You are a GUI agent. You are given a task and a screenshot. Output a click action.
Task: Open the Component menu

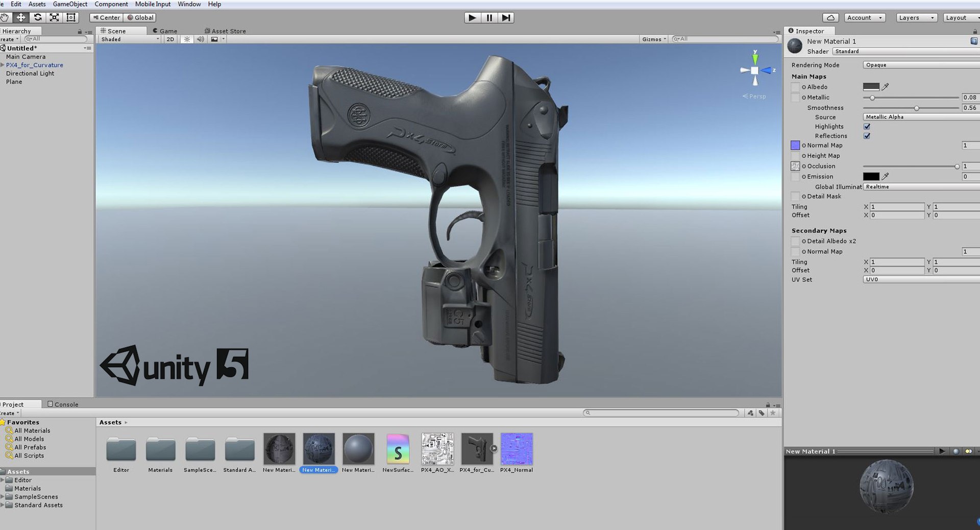click(111, 4)
